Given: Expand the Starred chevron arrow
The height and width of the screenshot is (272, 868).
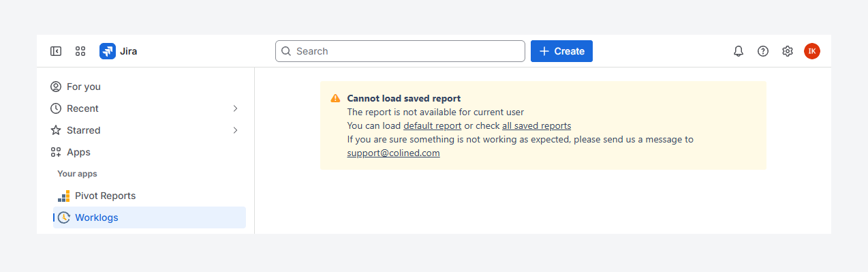Looking at the screenshot, I should click(235, 130).
